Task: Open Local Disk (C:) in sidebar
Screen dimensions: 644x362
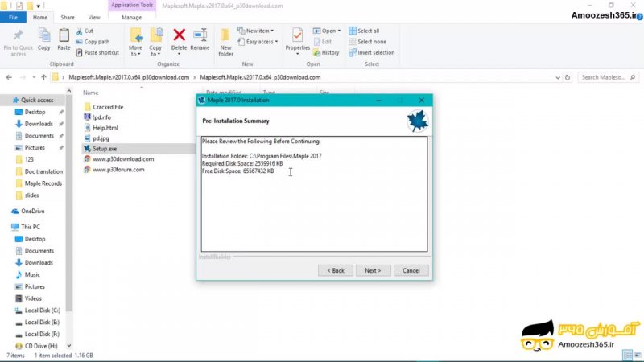Action: click(x=38, y=311)
